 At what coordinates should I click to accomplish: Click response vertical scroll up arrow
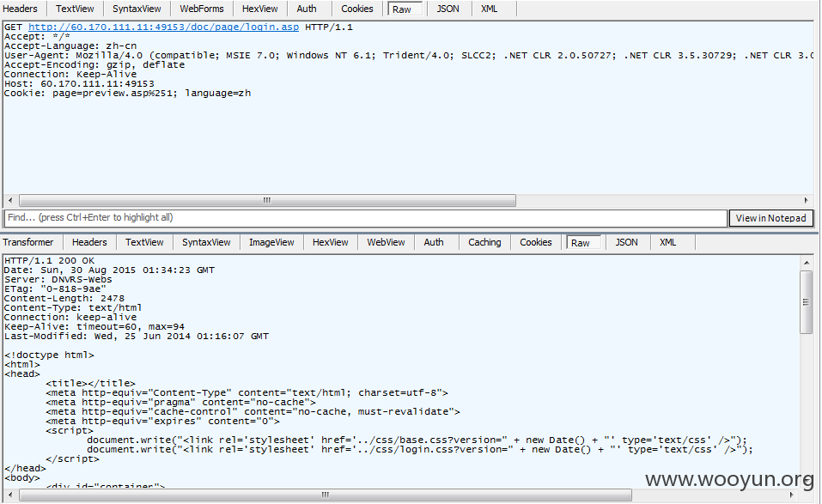pyautogui.click(x=806, y=262)
